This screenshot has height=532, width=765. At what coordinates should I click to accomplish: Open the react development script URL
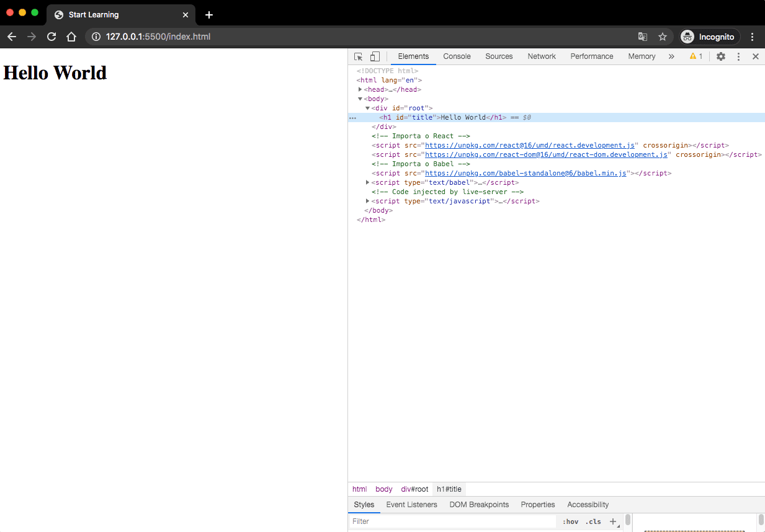coord(529,145)
